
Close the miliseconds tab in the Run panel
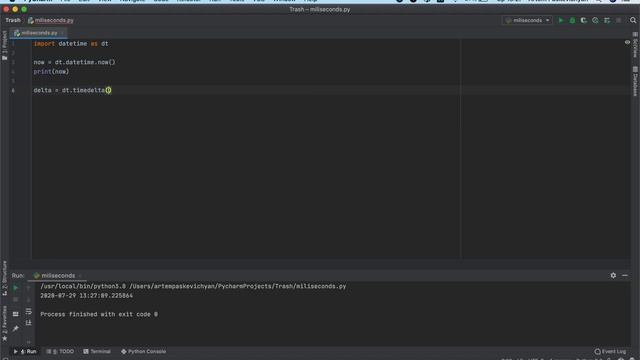[80, 276]
